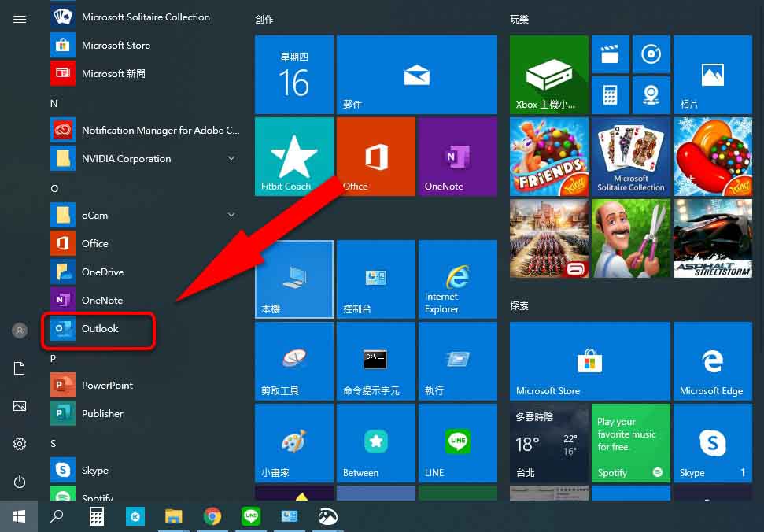Expand the NVIDIA Corporation folder
The image size is (764, 532).
146,158
